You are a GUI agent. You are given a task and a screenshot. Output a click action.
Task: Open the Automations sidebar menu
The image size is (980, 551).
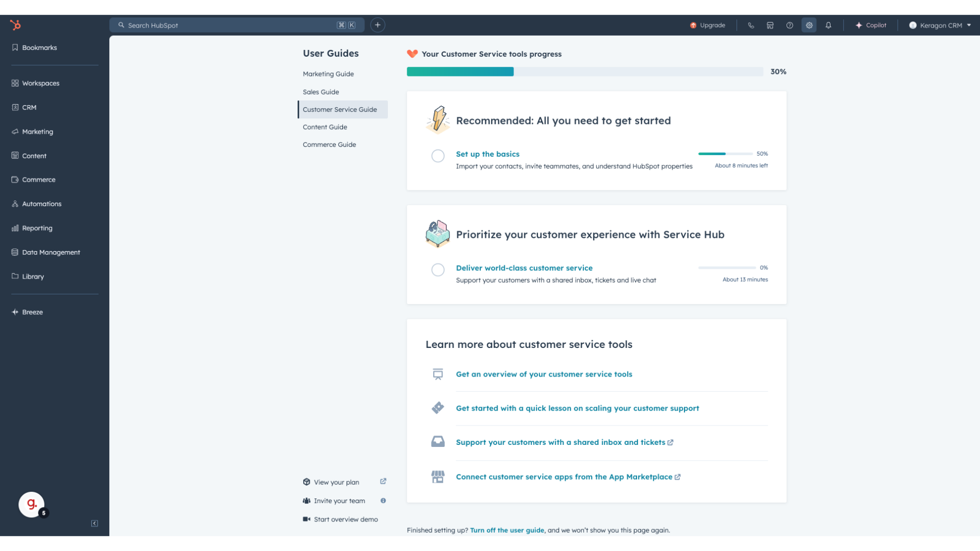pyautogui.click(x=36, y=204)
